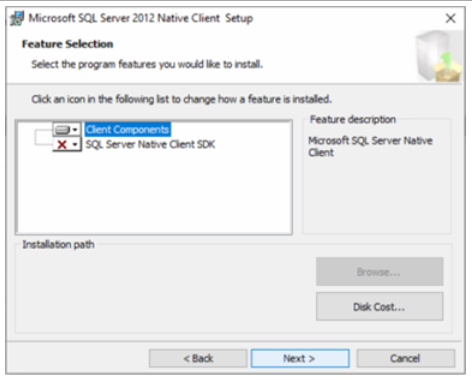This screenshot has height=380, width=472.
Task: Click the installer icon in the title bar
Action: (x=17, y=18)
